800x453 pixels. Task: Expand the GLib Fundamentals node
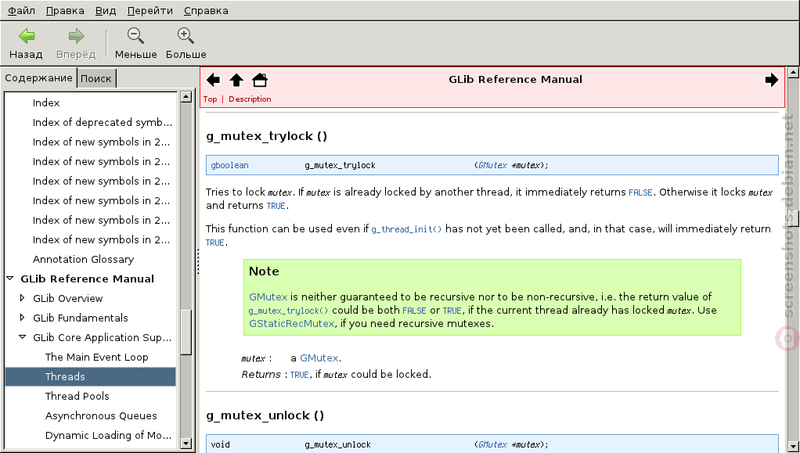pos(22,317)
